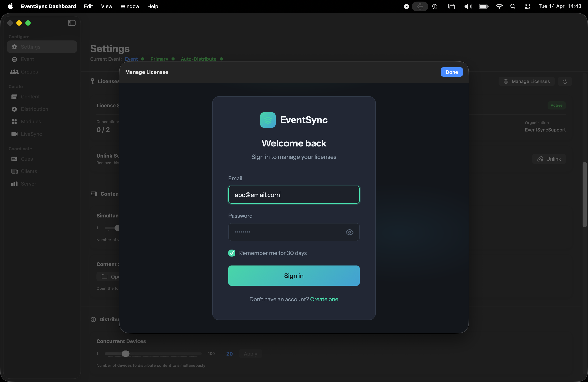
Task: Click the Sign in button
Action: tap(294, 275)
